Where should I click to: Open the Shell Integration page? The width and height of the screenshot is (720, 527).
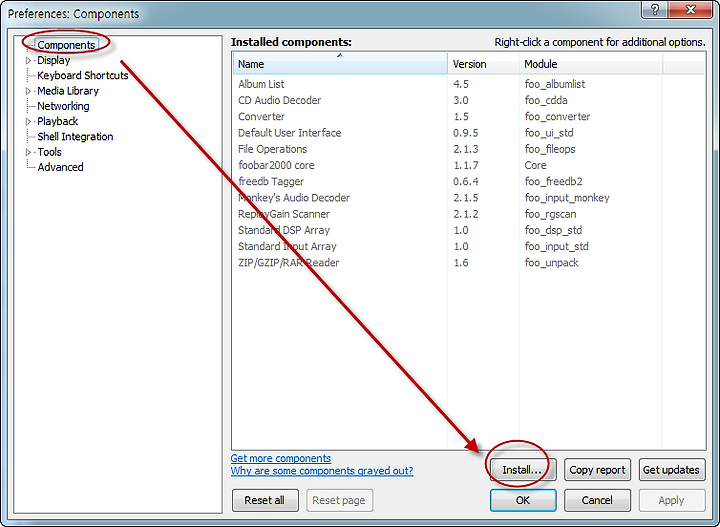tap(75, 137)
